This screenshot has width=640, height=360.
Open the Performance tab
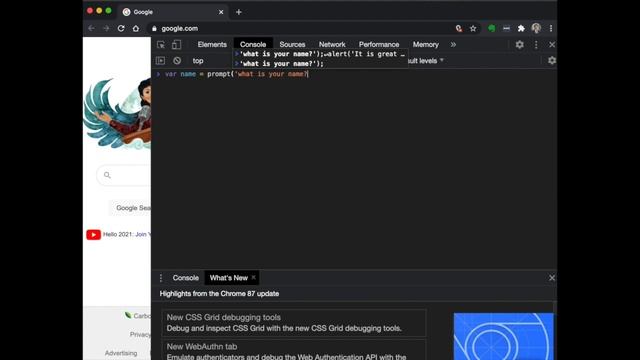pos(379,44)
